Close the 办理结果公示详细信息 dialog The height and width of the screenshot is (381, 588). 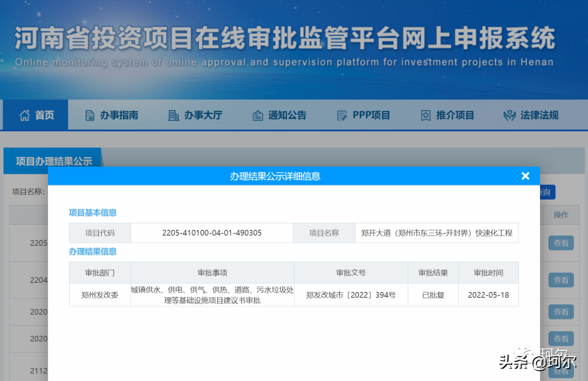tap(525, 176)
